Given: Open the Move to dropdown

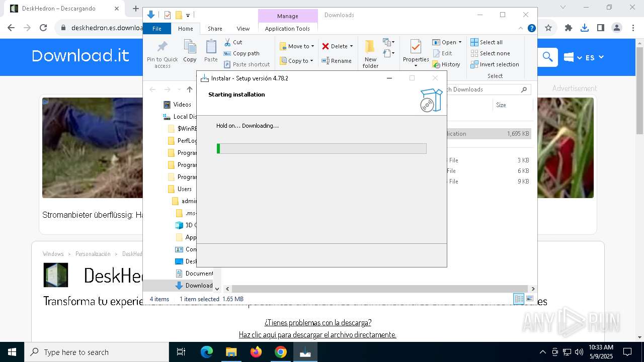Looking at the screenshot, I should [x=297, y=46].
